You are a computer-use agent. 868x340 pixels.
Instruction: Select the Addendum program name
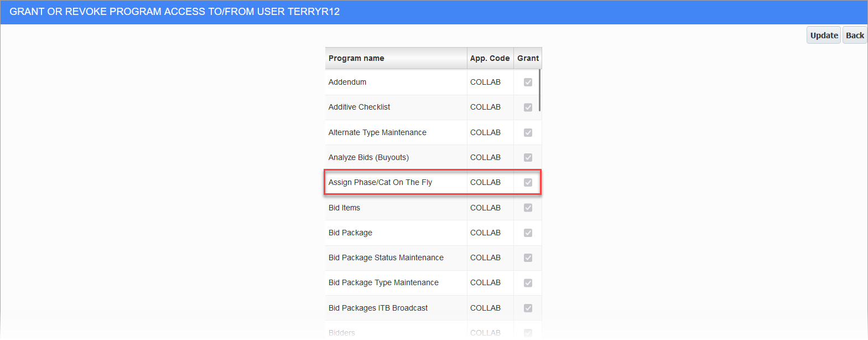pos(347,82)
